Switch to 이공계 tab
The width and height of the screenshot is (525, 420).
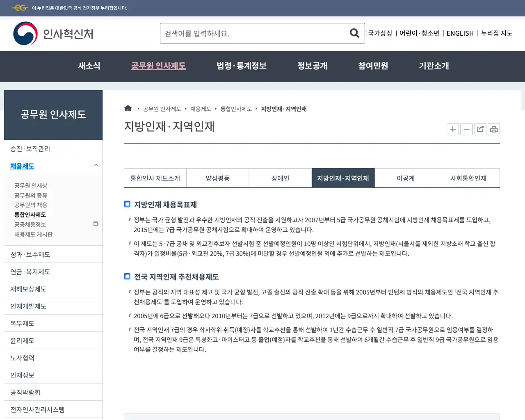[406, 178]
